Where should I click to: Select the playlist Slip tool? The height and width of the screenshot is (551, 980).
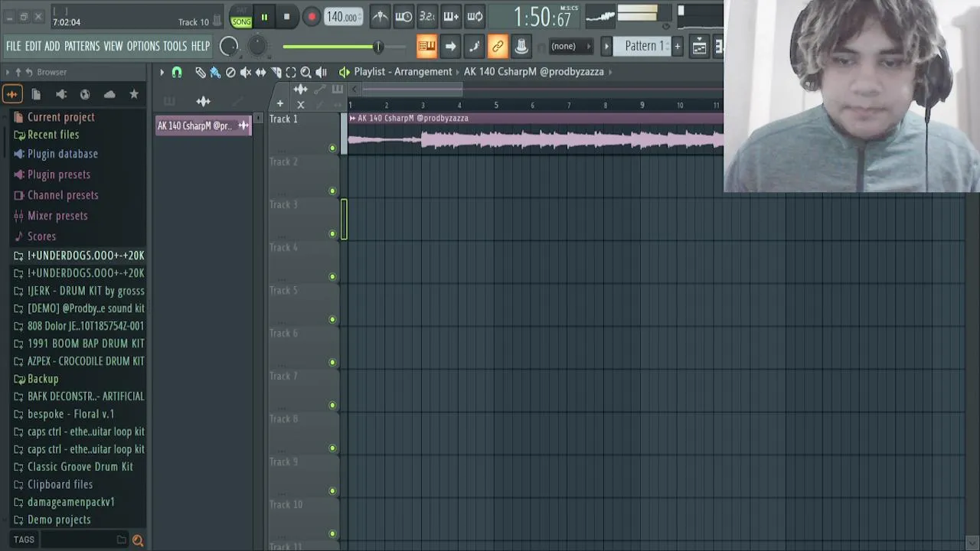pyautogui.click(x=261, y=72)
